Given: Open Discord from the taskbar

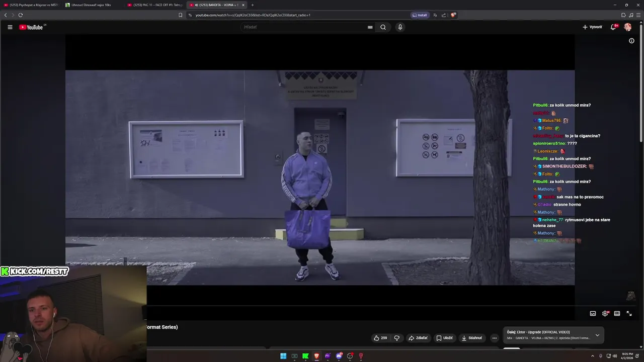Looking at the screenshot, I should pyautogui.click(x=339, y=356).
